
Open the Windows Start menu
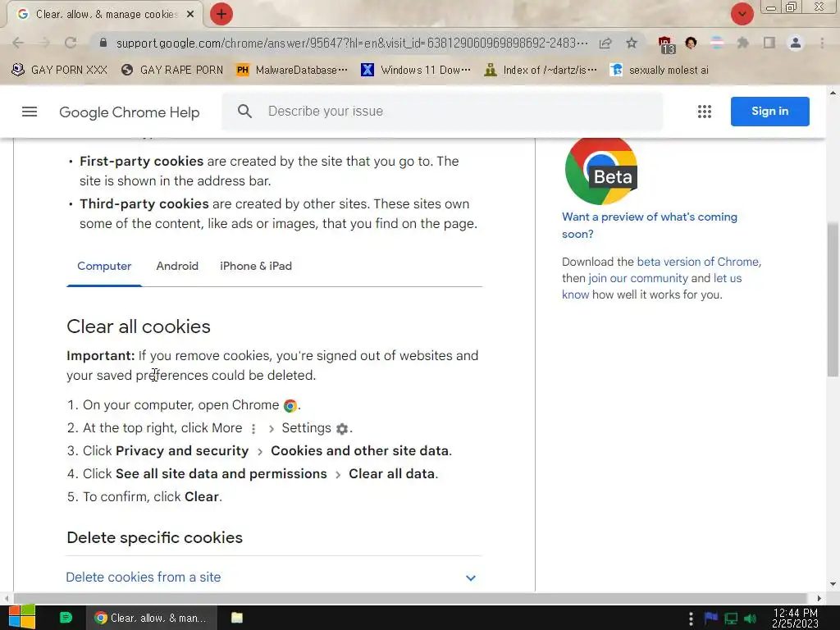coord(22,618)
